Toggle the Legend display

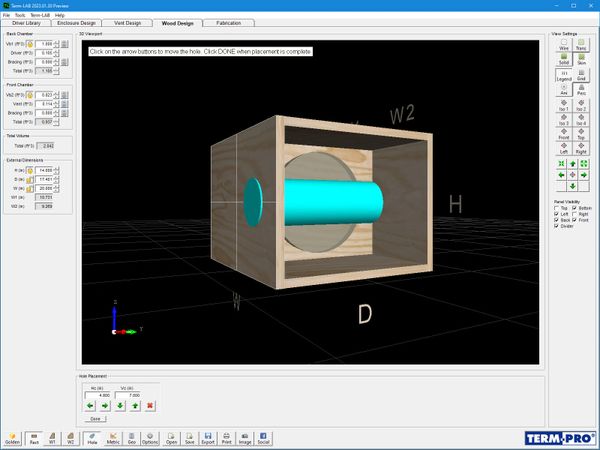[x=564, y=75]
